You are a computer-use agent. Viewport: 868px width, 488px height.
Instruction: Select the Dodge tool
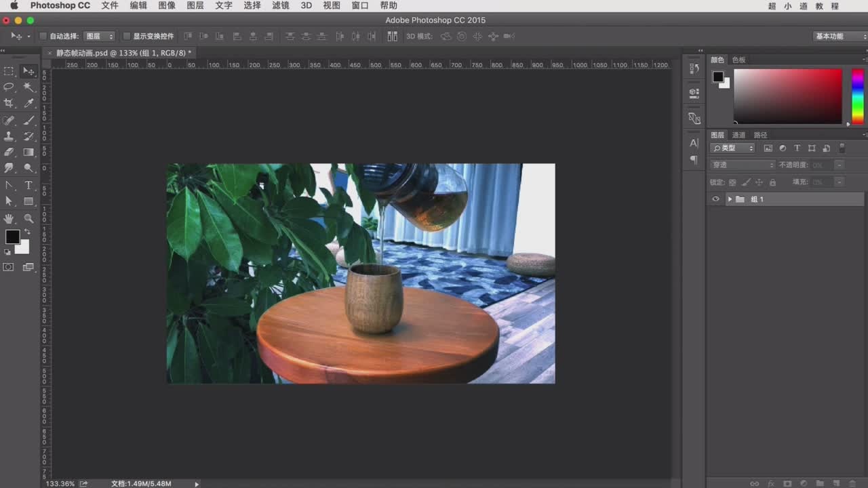pyautogui.click(x=28, y=168)
